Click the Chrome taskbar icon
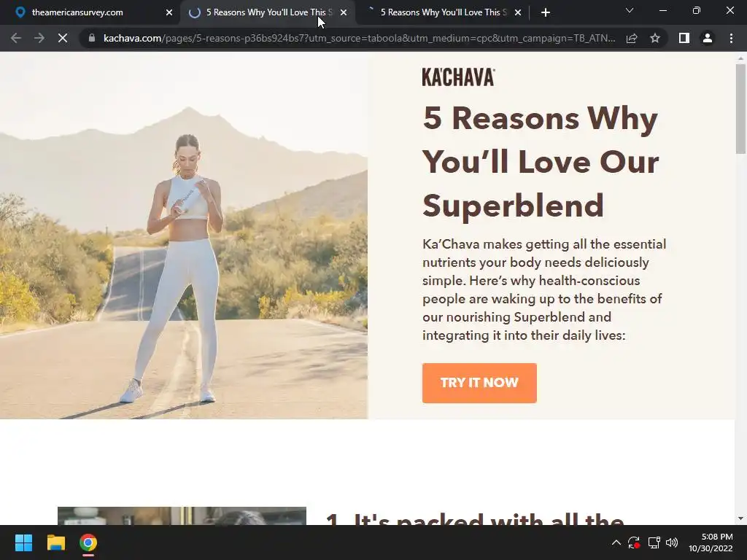This screenshot has height=560, width=747. [x=88, y=542]
